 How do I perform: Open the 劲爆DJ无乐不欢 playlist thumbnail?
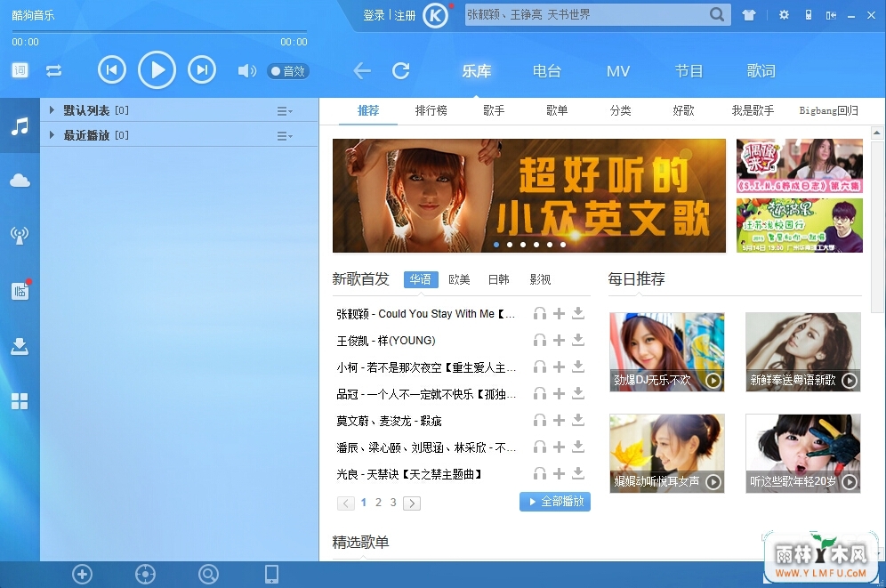pyautogui.click(x=667, y=351)
